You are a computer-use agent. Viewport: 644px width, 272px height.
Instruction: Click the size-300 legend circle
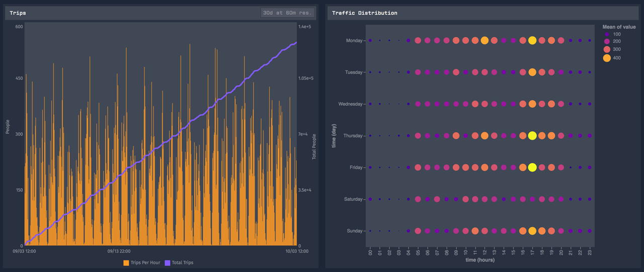click(607, 50)
